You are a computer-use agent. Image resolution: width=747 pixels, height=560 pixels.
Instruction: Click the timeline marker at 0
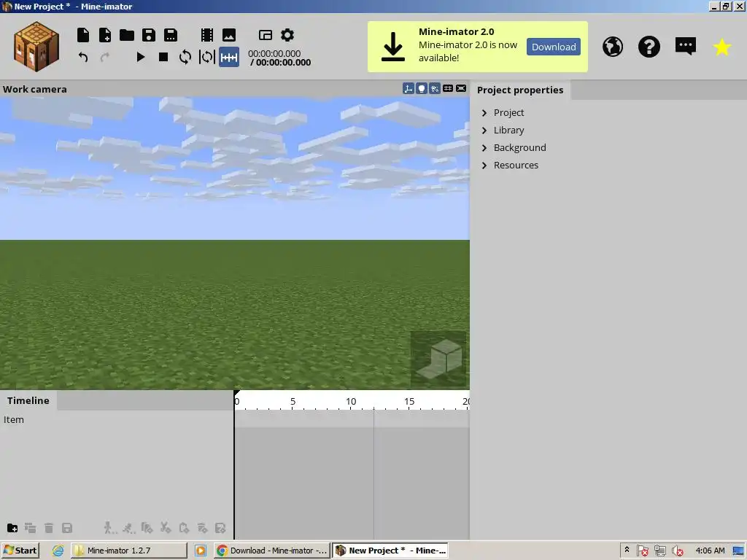[x=237, y=401]
